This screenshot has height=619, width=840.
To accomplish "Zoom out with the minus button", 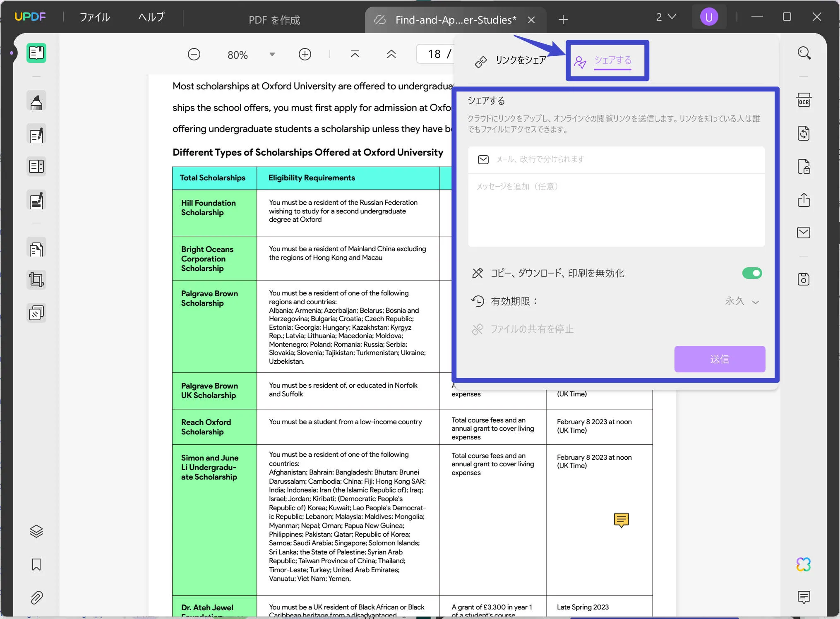I will tap(194, 54).
